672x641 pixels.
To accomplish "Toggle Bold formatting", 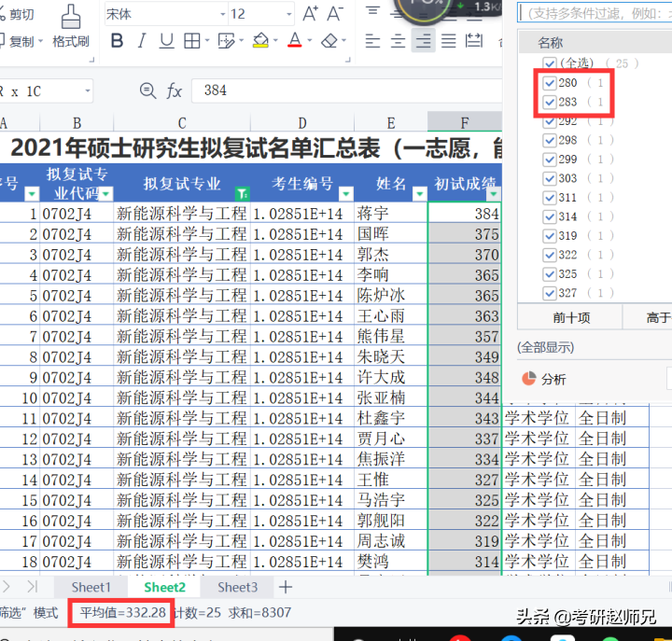I will pos(117,41).
